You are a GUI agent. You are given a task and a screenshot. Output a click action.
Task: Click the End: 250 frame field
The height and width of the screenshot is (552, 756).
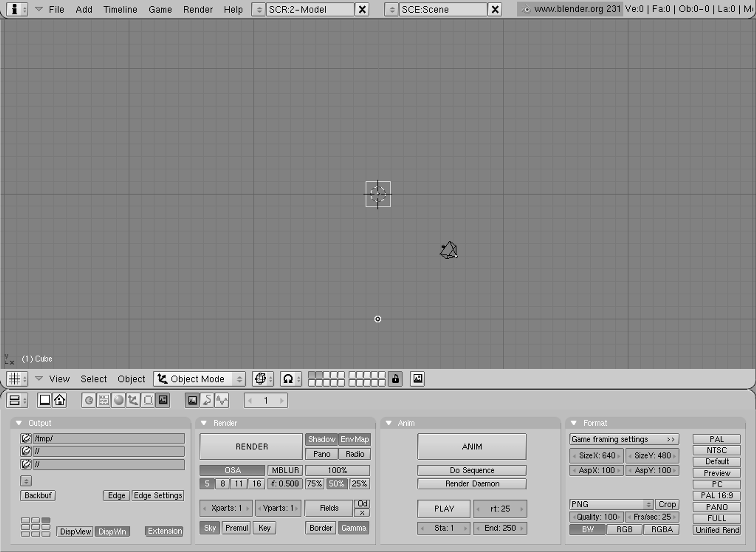pos(500,528)
